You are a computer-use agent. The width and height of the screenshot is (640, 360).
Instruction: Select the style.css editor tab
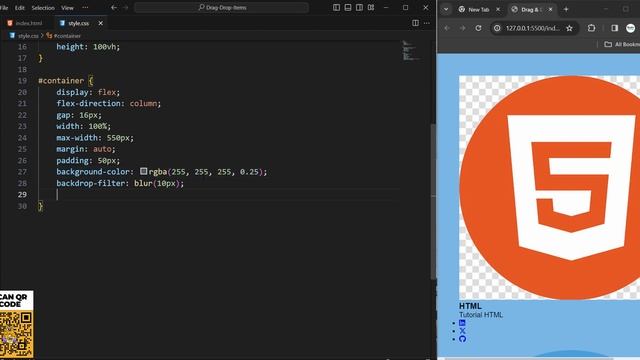coord(78,23)
